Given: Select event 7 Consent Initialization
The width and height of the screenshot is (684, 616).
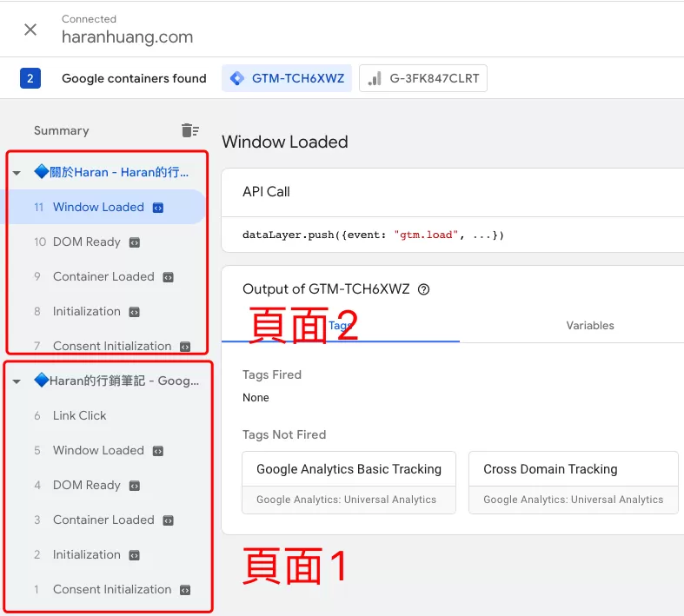Looking at the screenshot, I should (x=103, y=346).
